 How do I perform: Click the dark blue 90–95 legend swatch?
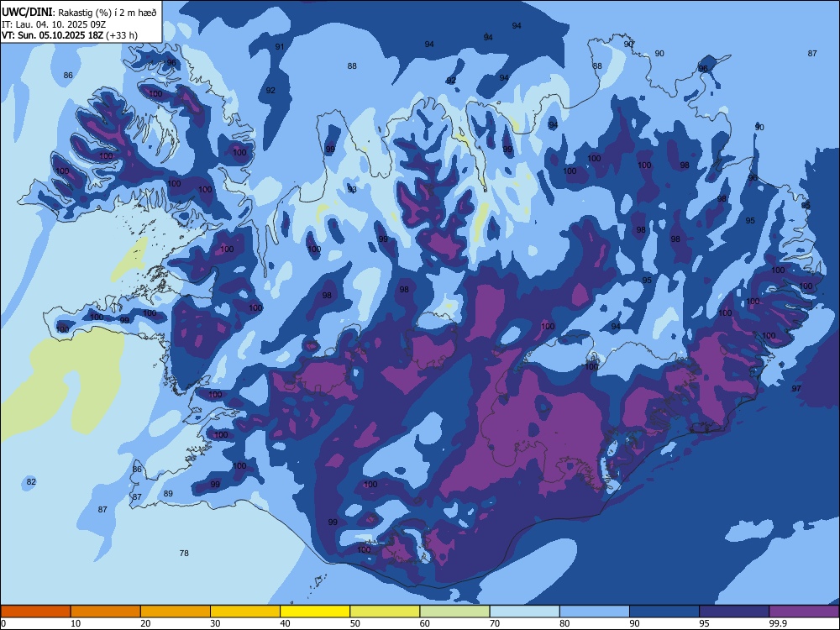664,612
